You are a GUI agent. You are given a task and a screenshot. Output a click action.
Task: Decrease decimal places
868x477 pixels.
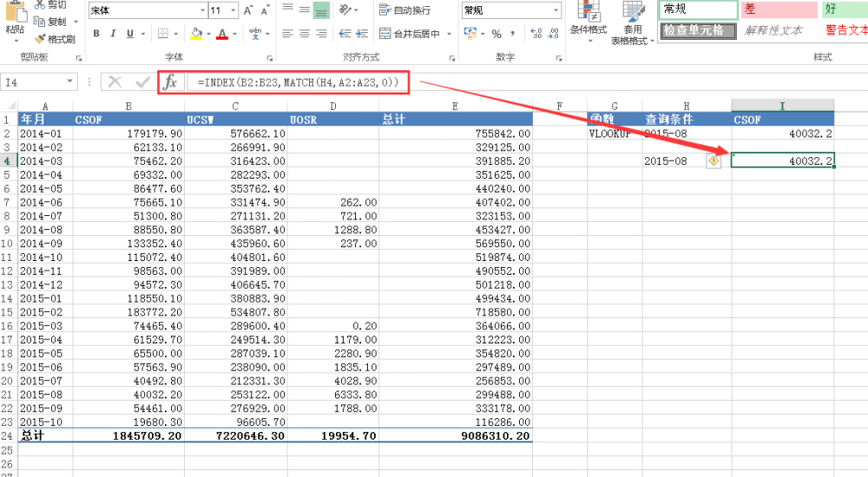click(x=553, y=34)
